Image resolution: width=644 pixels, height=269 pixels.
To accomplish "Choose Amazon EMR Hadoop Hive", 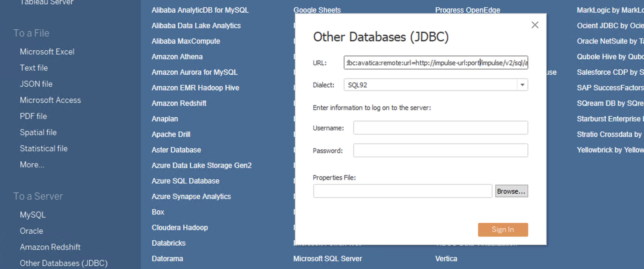I will point(195,88).
